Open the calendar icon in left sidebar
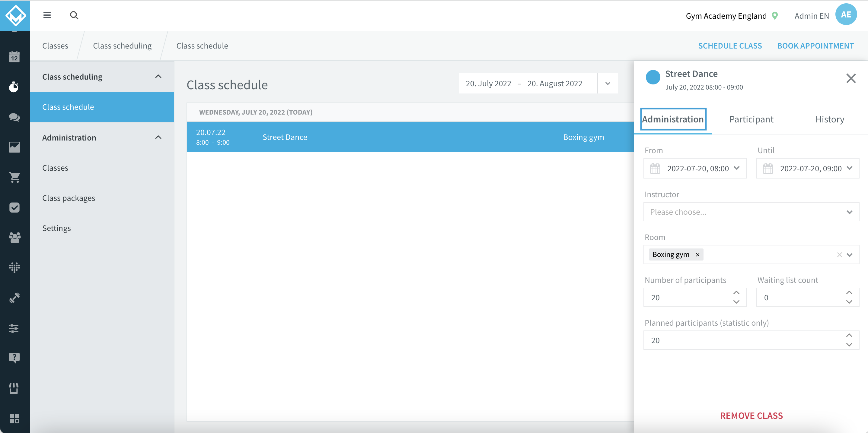This screenshot has width=868, height=433. pos(14,57)
